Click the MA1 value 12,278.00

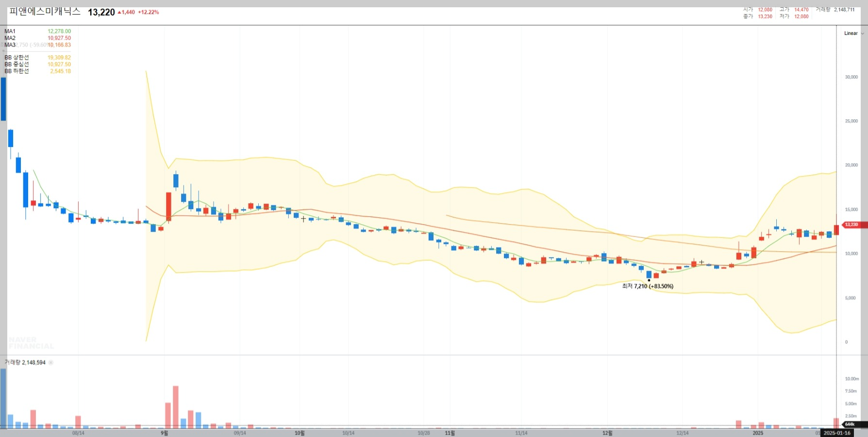[x=59, y=31]
